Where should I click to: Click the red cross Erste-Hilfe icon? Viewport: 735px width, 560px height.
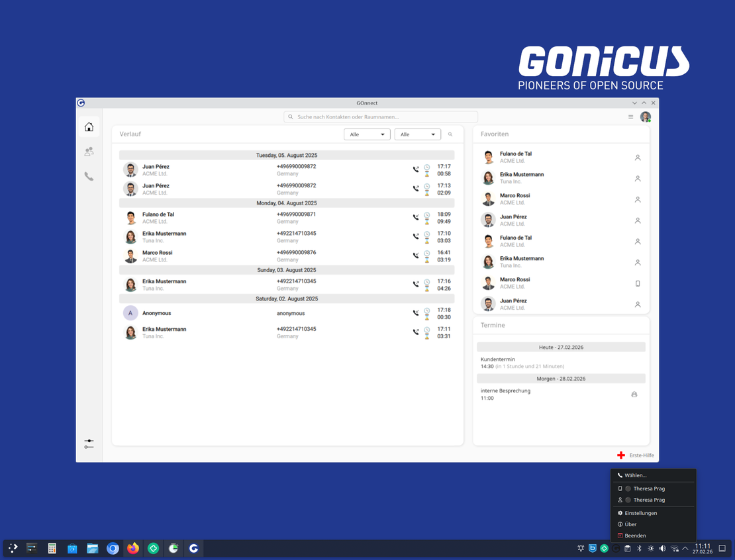coord(621,455)
